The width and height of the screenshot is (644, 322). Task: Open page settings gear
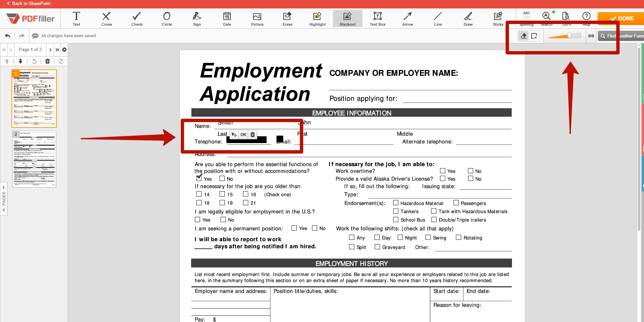pyautogui.click(x=64, y=50)
